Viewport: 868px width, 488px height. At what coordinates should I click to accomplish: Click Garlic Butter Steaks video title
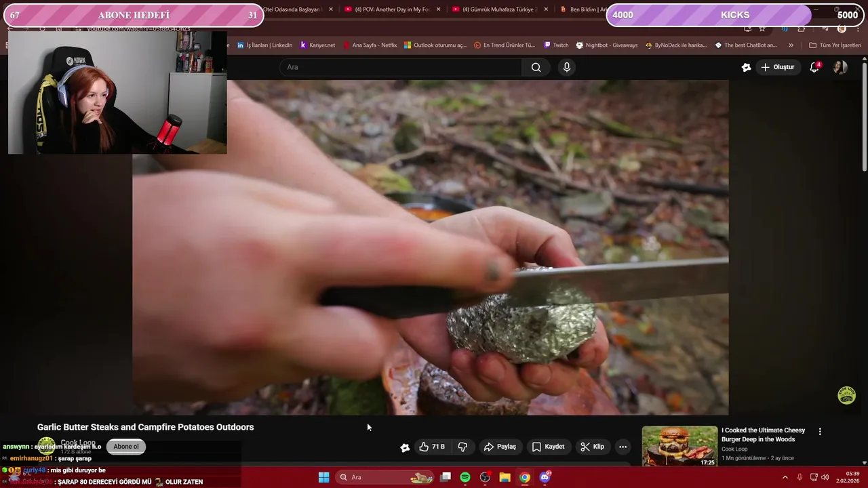[x=145, y=427]
